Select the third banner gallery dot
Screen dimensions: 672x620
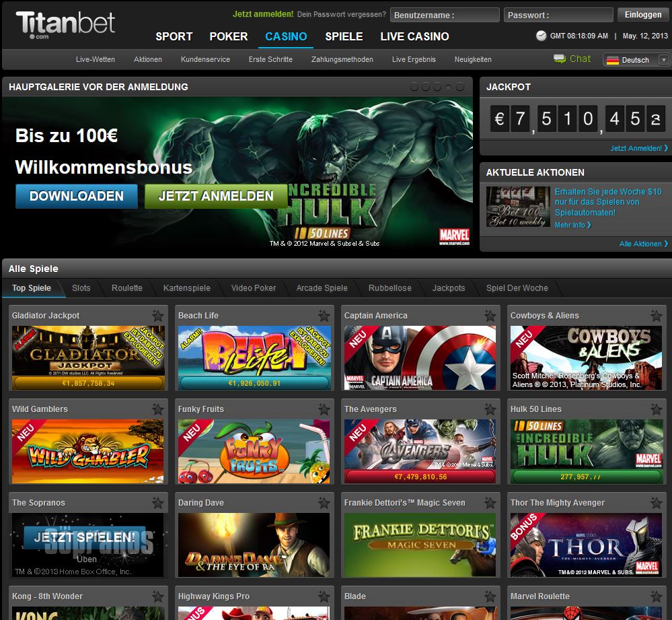tap(437, 87)
